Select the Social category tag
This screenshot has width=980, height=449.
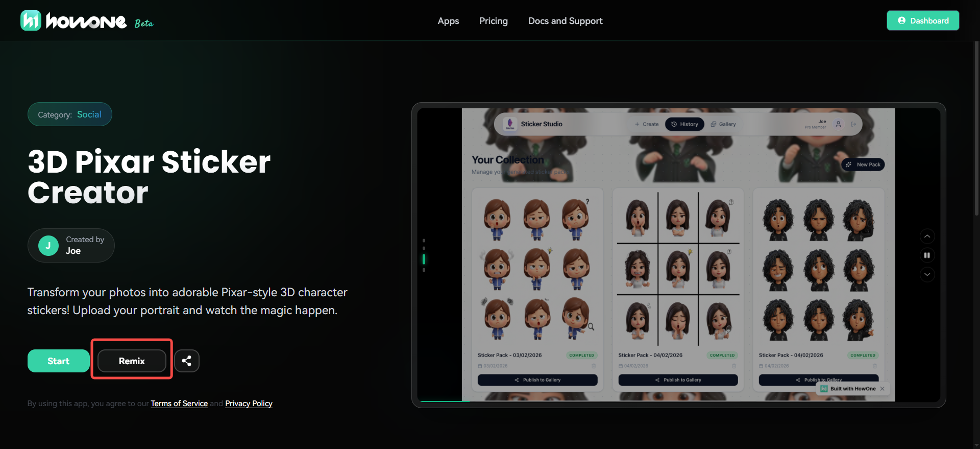(x=89, y=114)
